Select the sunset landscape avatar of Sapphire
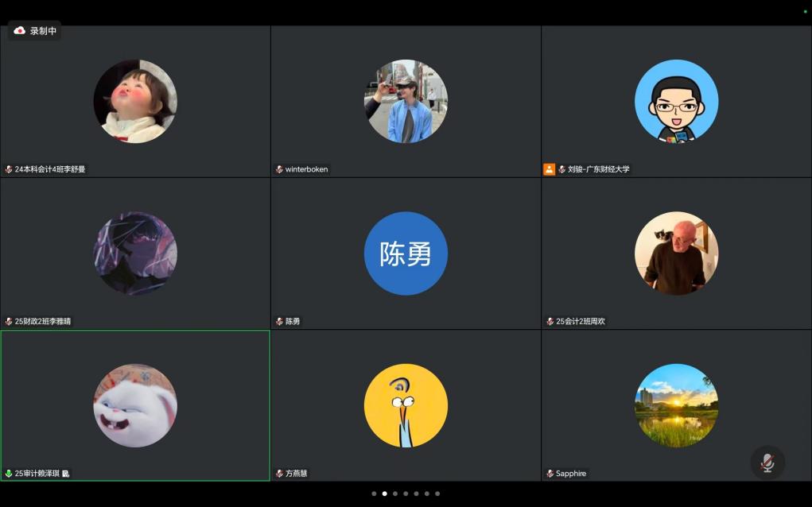812x507 pixels. click(x=676, y=405)
